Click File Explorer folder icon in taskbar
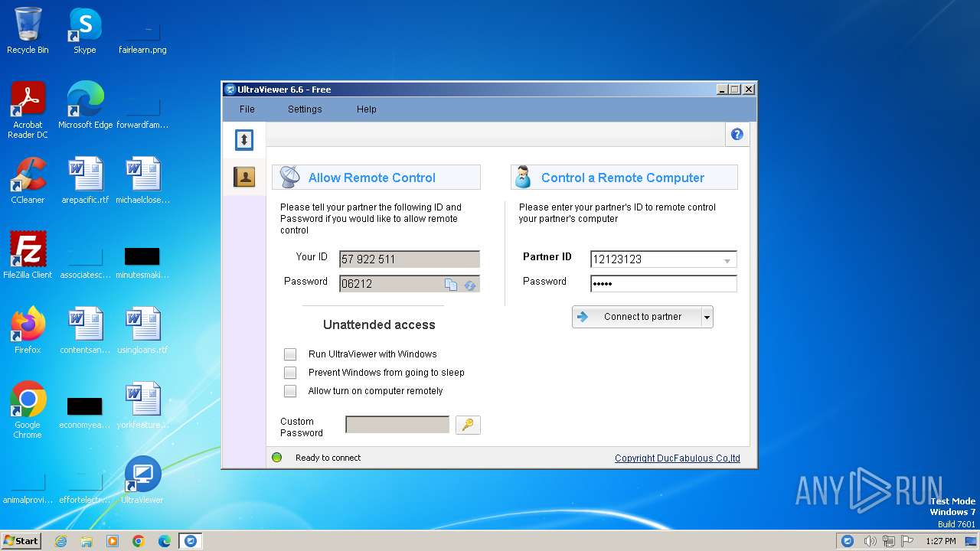The image size is (980, 551). pyautogui.click(x=87, y=541)
